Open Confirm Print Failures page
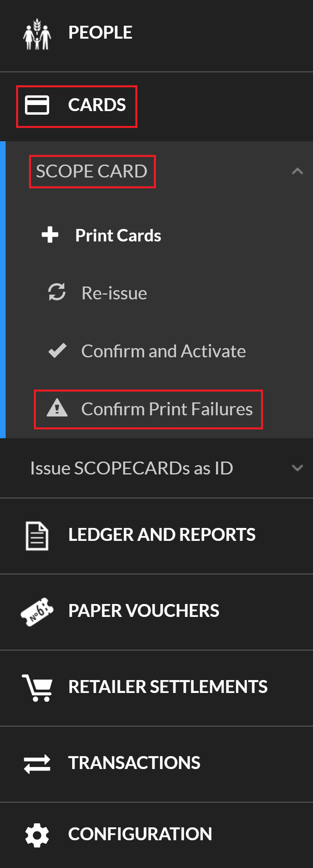This screenshot has height=868, width=313. click(167, 409)
